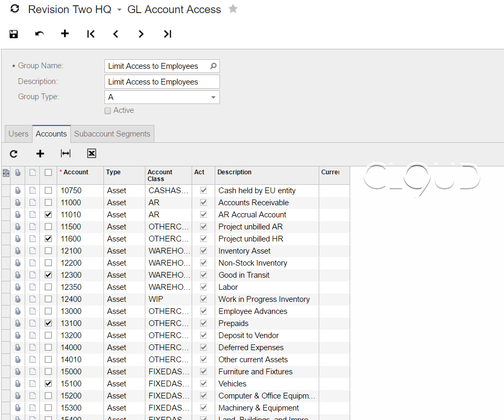Uncheck the included box for account 13100

(48, 323)
